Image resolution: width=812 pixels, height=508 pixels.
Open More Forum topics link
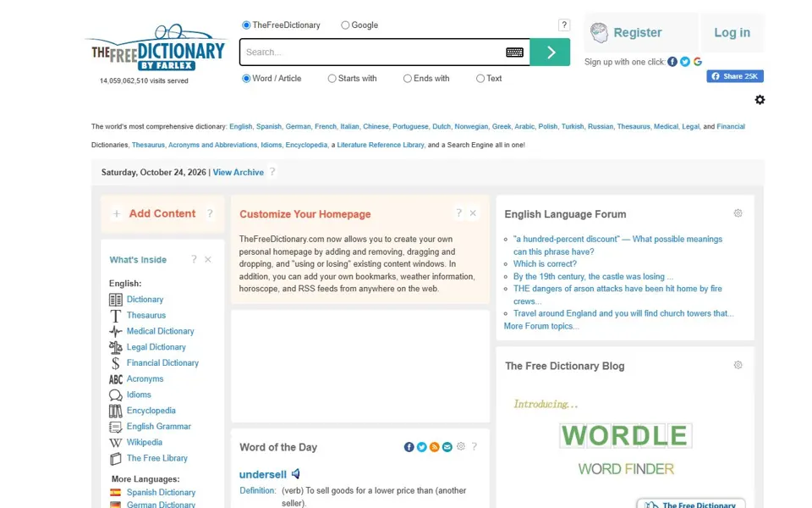541,326
